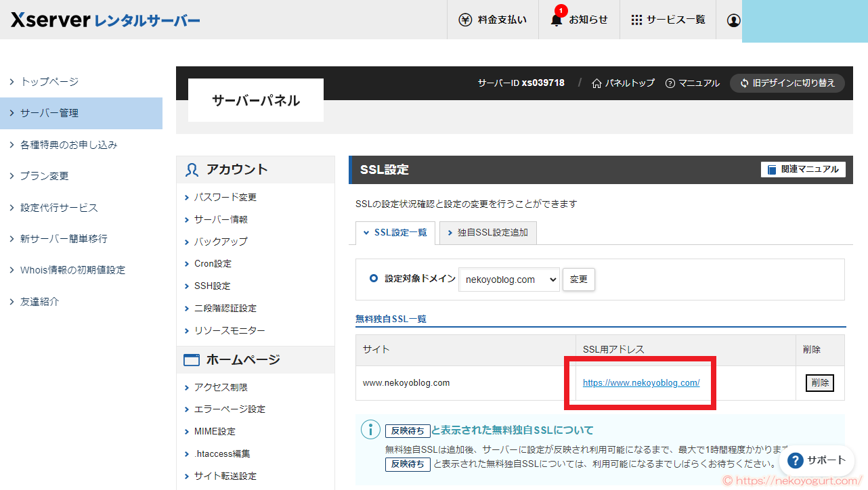
Task: Open the サービス一覧 grid icon
Action: click(635, 20)
